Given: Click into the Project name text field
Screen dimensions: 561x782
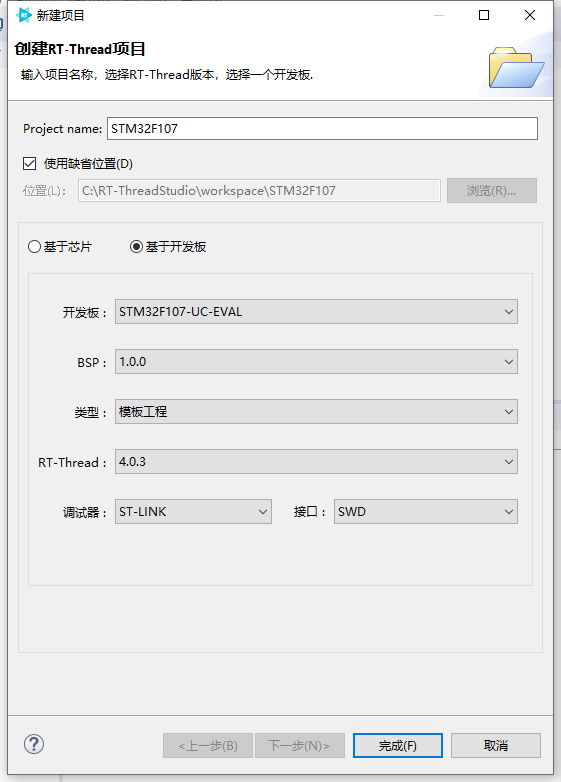Looking at the screenshot, I should [322, 129].
